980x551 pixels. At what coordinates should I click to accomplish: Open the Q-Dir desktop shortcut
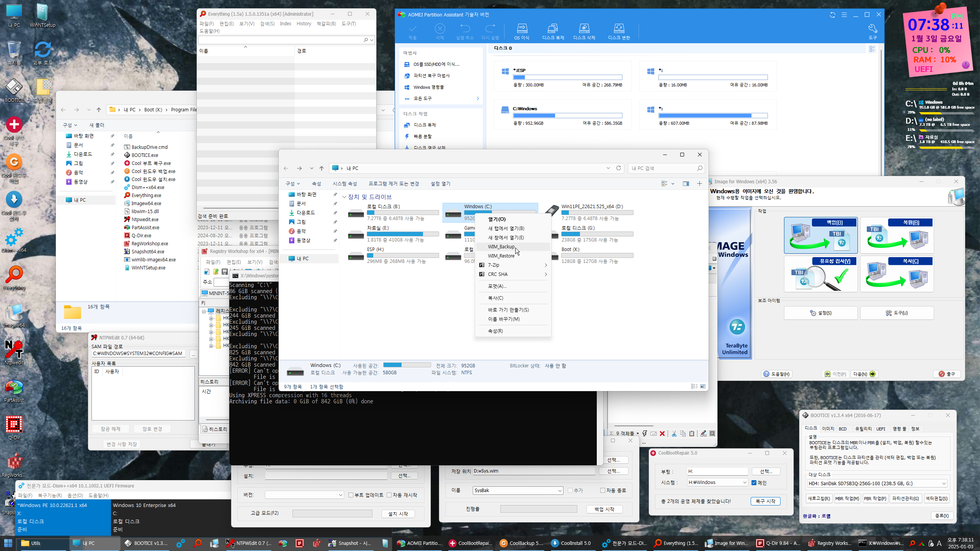point(14,428)
